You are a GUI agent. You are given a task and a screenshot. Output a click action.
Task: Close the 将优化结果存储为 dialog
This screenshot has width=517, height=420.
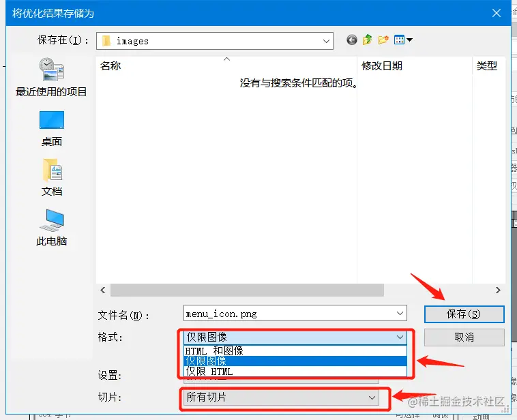coord(497,13)
